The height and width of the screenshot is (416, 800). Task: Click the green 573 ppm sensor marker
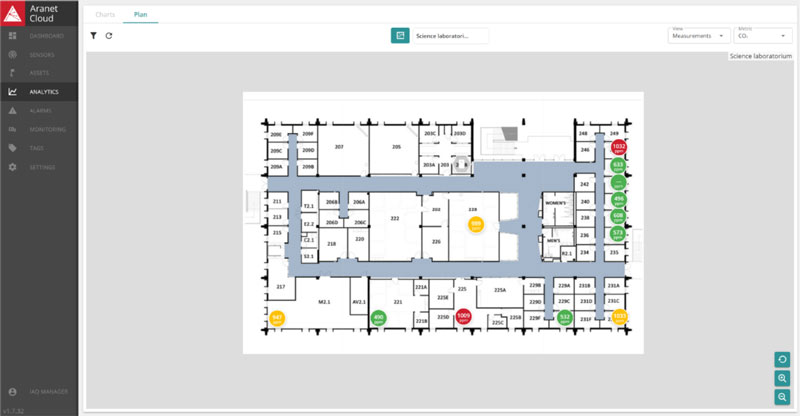tap(618, 234)
